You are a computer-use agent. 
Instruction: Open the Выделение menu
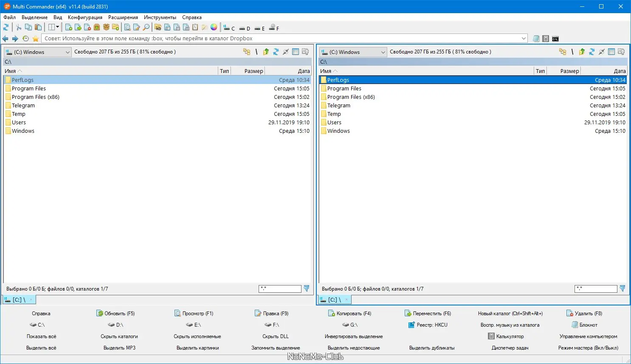[x=34, y=17]
